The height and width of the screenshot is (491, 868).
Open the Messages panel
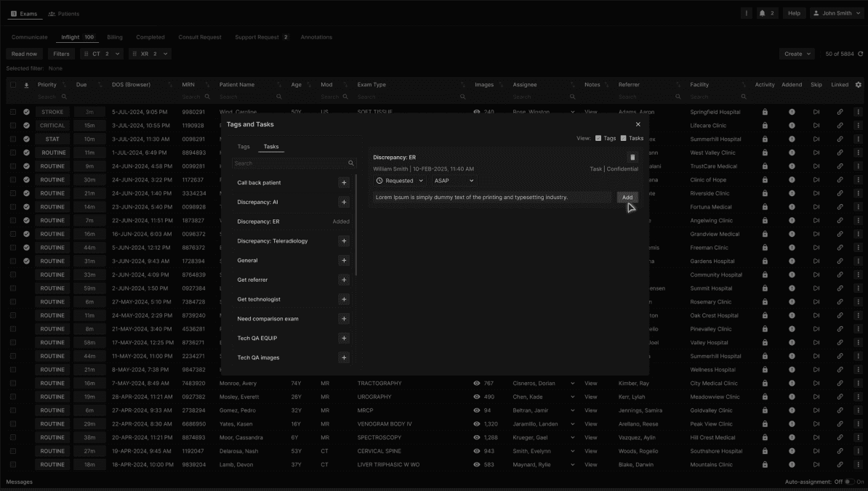[x=20, y=482]
